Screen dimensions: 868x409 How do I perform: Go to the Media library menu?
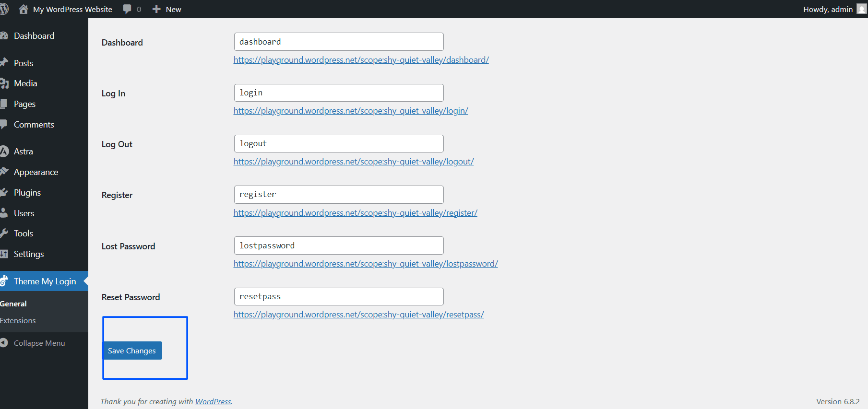pos(25,83)
